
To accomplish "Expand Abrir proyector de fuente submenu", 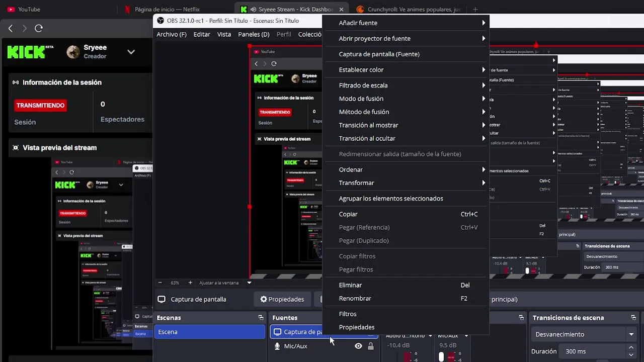I will click(x=406, y=38).
